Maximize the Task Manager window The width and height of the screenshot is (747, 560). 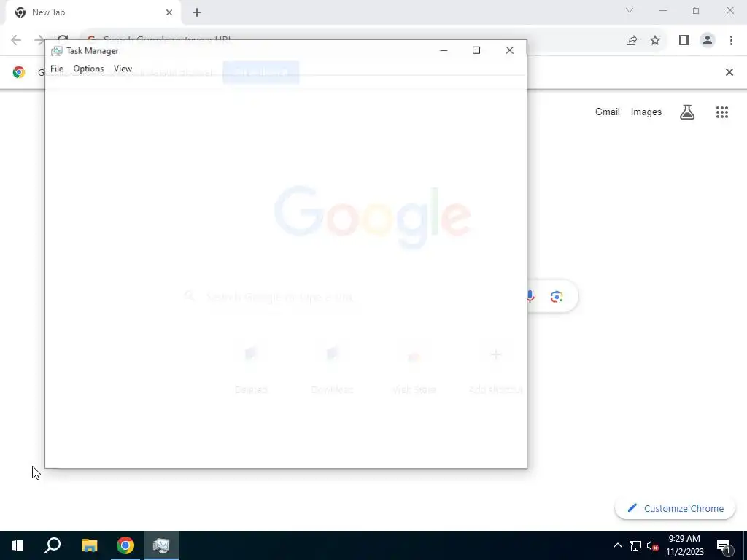(476, 50)
